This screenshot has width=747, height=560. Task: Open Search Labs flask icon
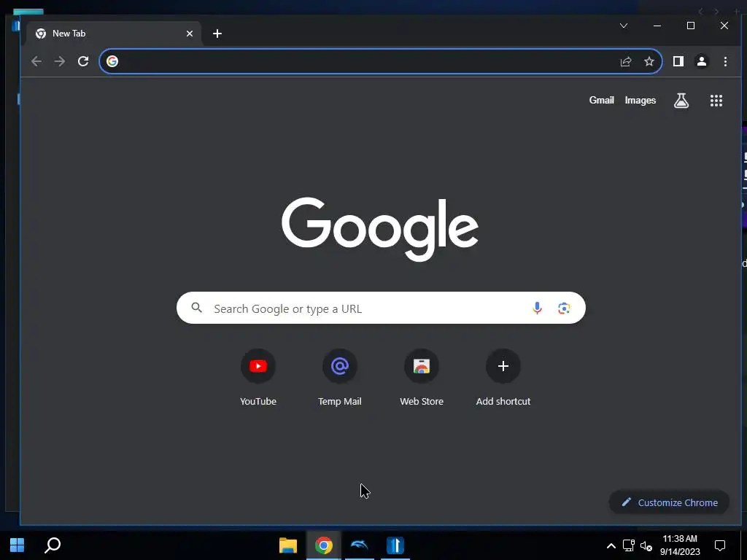[681, 101]
